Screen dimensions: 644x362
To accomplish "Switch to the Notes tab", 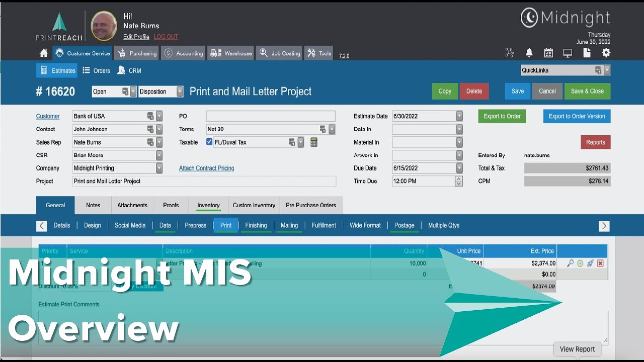I will 93,205.
